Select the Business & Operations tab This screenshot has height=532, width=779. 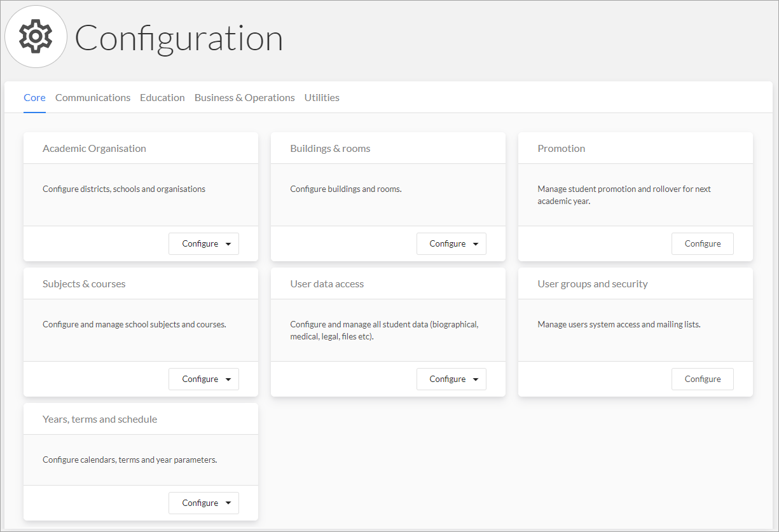[245, 97]
